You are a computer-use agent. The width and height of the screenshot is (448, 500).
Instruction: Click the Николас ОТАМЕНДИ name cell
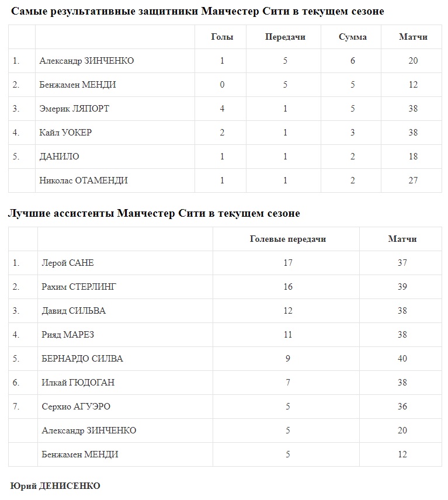tap(84, 180)
